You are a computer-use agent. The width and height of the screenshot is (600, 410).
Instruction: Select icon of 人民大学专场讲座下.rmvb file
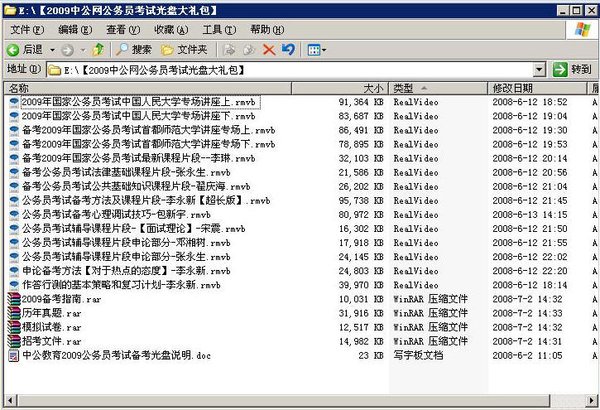tap(14, 116)
